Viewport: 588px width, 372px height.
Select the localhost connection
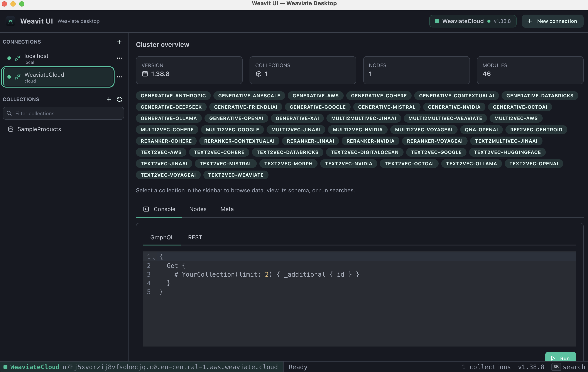point(58,59)
